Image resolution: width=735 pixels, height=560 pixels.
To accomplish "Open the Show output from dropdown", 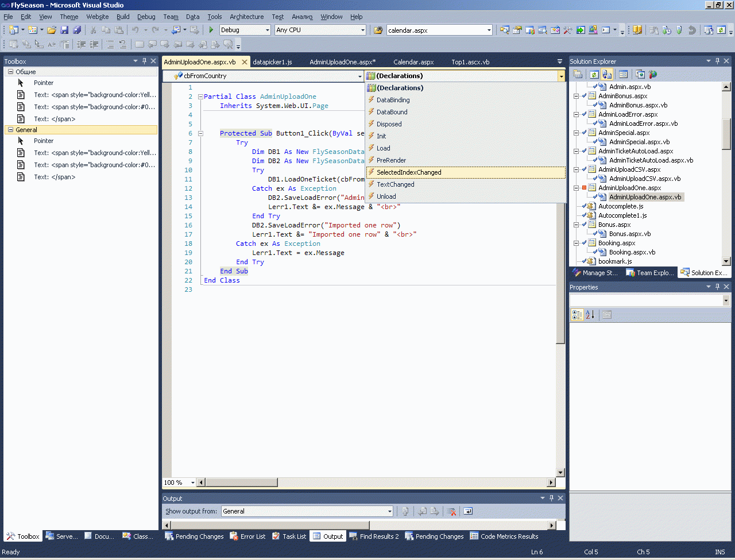I will point(389,511).
